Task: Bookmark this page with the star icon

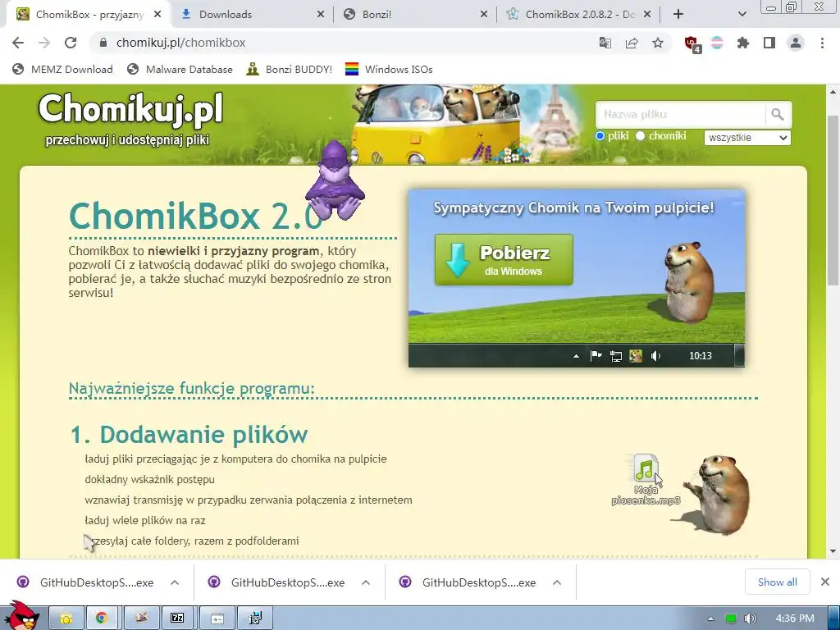Action: 658,43
